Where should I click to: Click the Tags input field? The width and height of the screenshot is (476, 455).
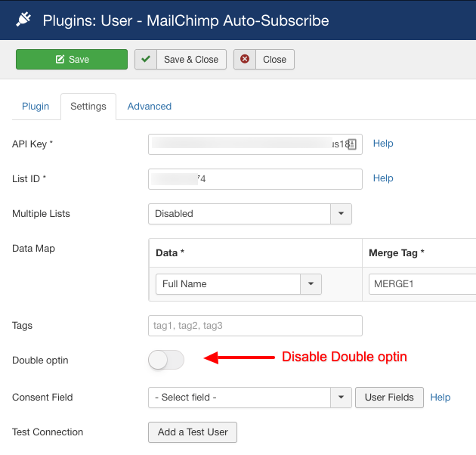[255, 326]
